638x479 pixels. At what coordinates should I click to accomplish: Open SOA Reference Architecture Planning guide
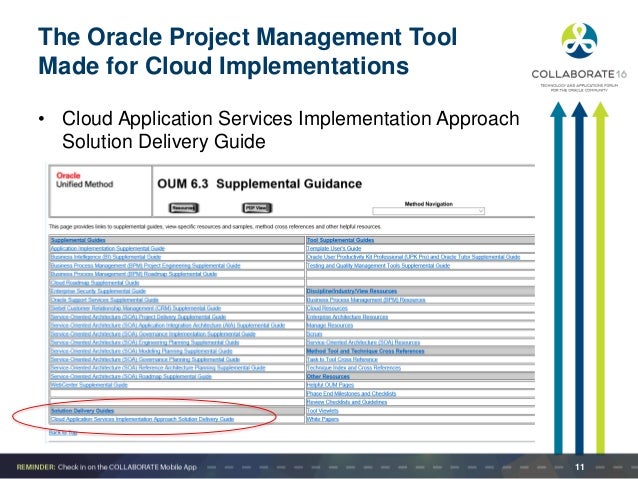point(158,367)
